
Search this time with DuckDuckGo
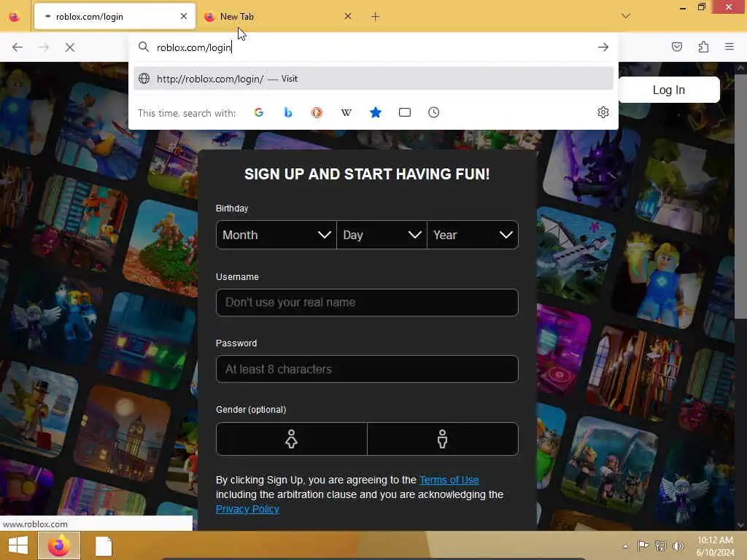coord(317,112)
